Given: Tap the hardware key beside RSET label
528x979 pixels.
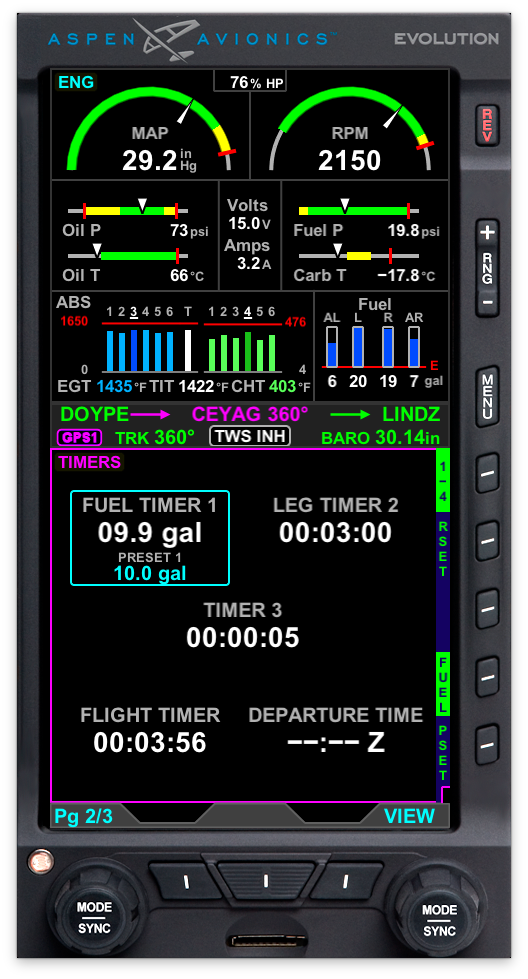Looking at the screenshot, I should point(487,541).
